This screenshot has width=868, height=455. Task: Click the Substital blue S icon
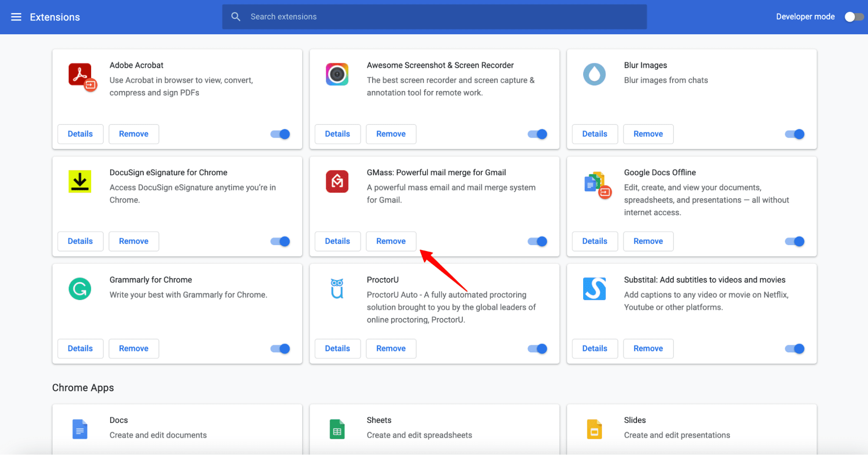(x=594, y=289)
